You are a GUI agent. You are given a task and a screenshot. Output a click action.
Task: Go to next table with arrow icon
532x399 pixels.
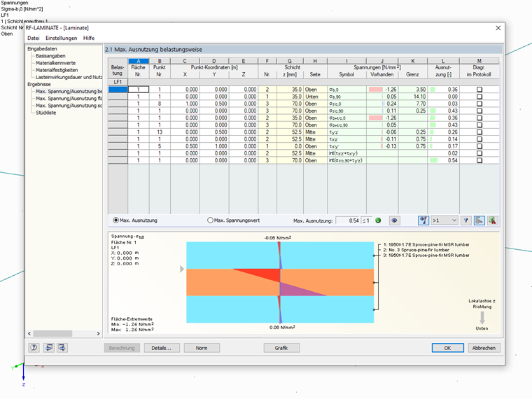point(62,347)
